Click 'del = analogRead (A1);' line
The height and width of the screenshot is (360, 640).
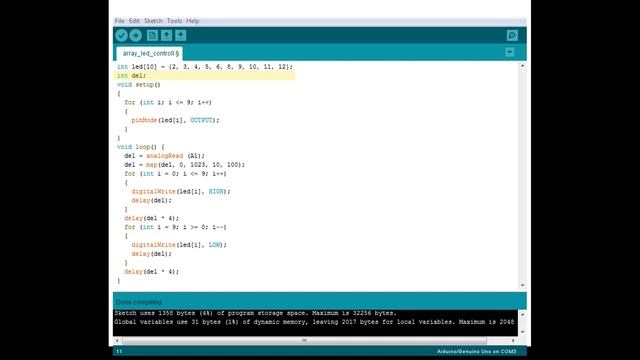click(x=164, y=156)
